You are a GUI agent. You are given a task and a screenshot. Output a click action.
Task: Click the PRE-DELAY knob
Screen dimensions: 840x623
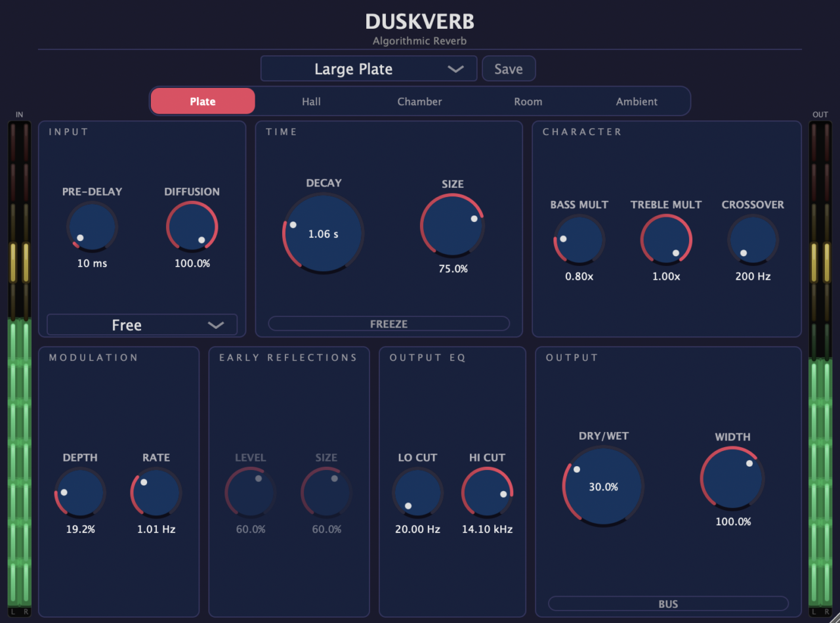click(x=92, y=226)
